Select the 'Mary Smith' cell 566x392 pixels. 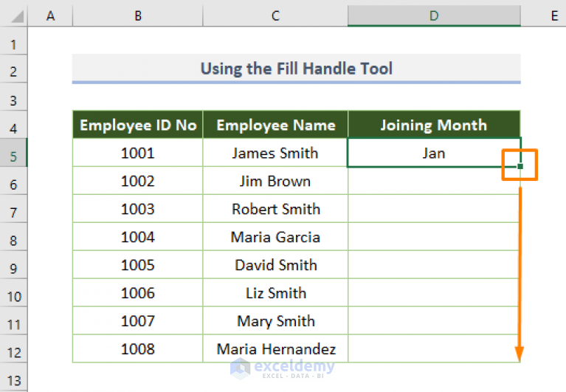(275, 320)
